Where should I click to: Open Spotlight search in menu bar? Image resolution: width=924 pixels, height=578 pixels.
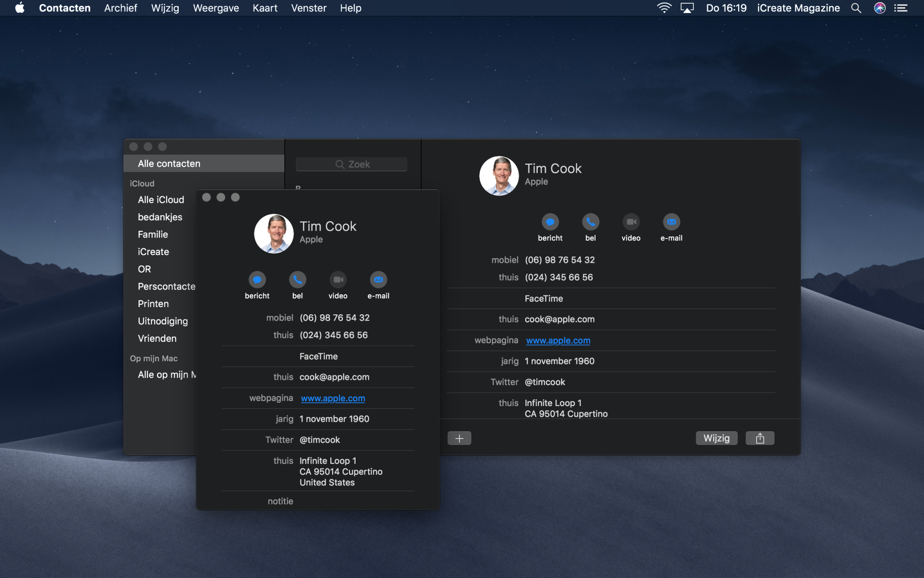tap(856, 8)
